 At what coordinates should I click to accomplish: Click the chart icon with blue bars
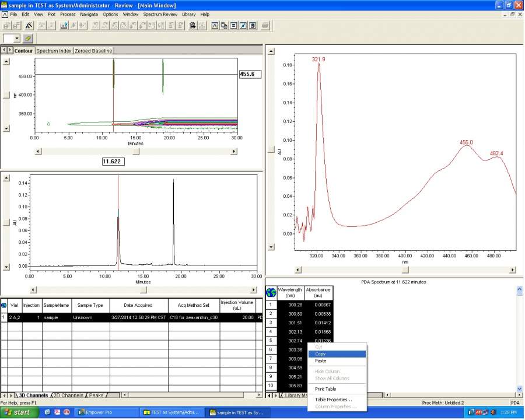point(64,26)
